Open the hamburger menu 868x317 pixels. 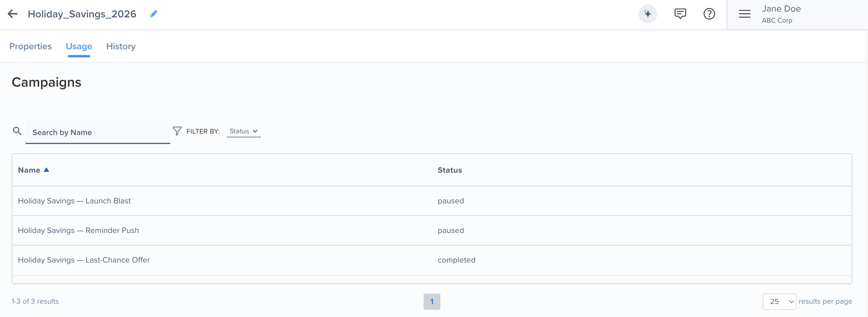pyautogui.click(x=744, y=14)
